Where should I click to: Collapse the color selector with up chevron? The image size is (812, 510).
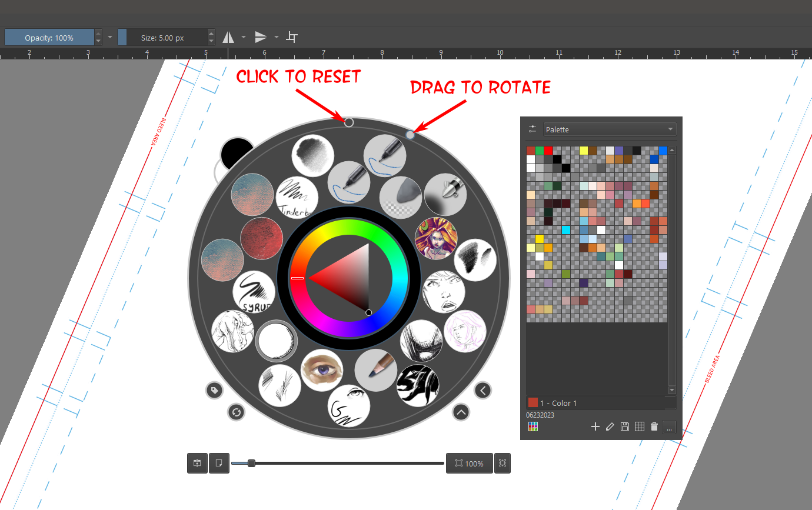pos(461,412)
